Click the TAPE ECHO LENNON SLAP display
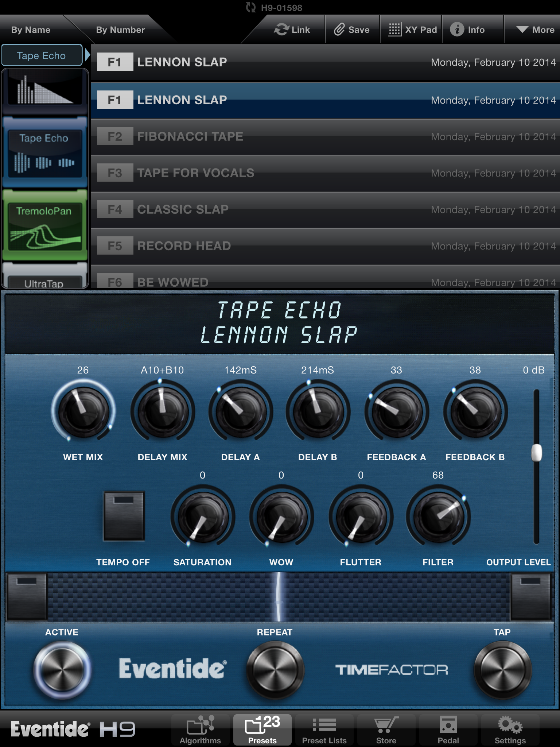 [280, 323]
